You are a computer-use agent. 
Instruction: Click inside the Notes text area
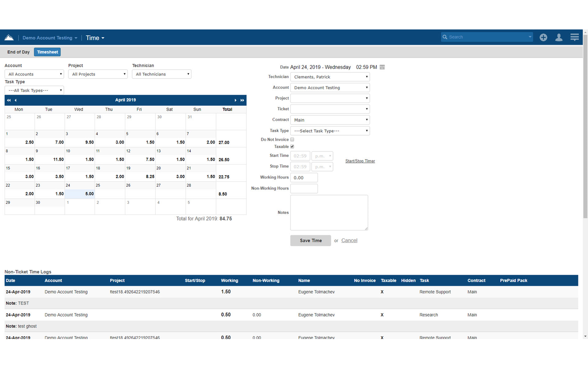pos(329,213)
